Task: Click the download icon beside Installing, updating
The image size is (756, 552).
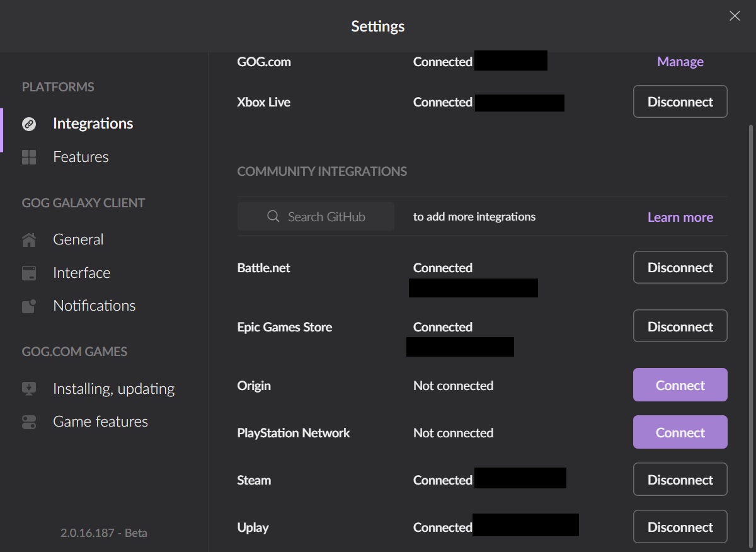Action: 29,389
